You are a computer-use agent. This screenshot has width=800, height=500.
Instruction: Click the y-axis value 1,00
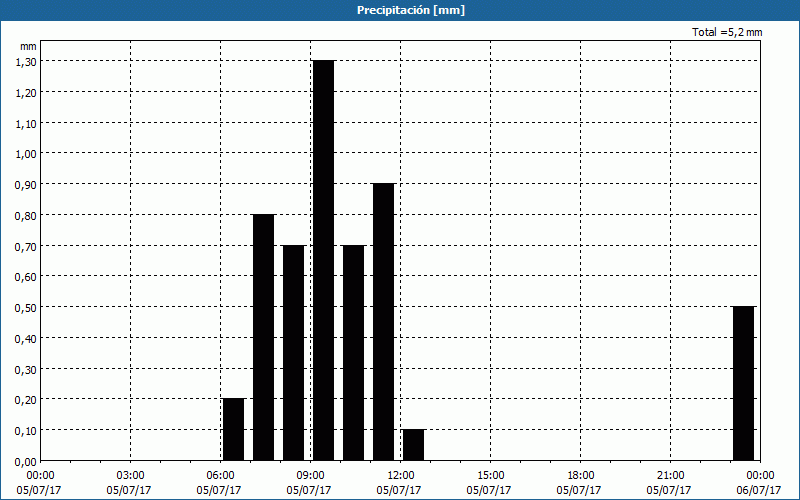tap(26, 154)
